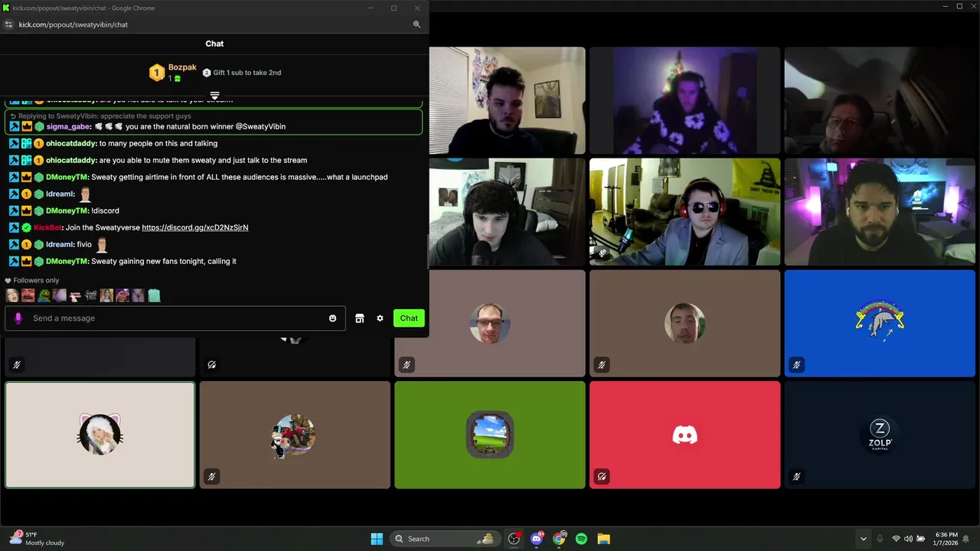Click the chat scrollbar thumb
The width and height of the screenshot is (980, 551).
[x=427, y=253]
